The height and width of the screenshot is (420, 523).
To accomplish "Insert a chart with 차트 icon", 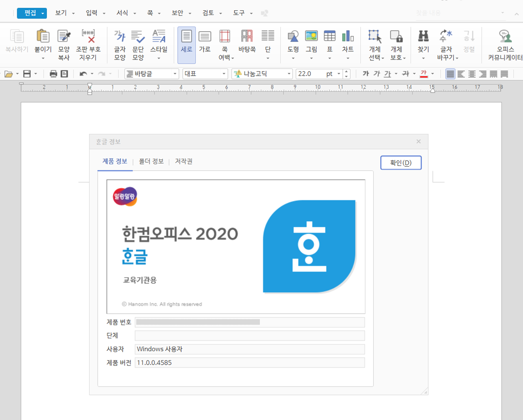I will point(348,36).
